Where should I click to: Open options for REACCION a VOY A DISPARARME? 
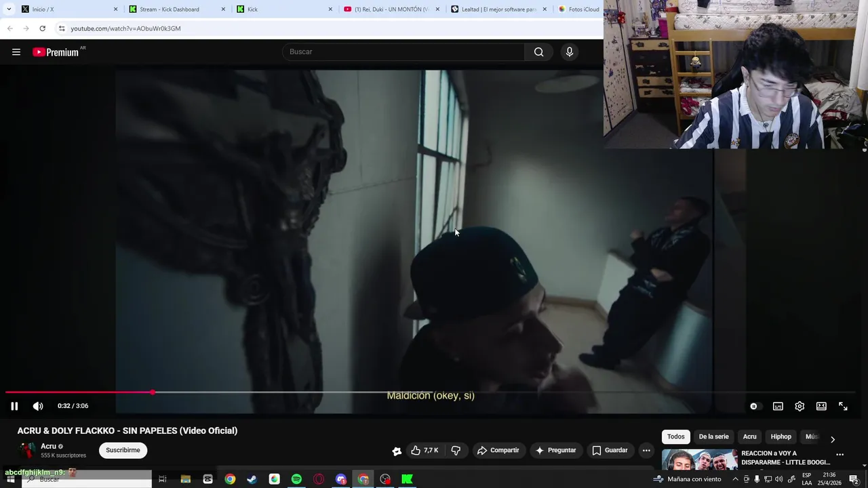click(840, 455)
